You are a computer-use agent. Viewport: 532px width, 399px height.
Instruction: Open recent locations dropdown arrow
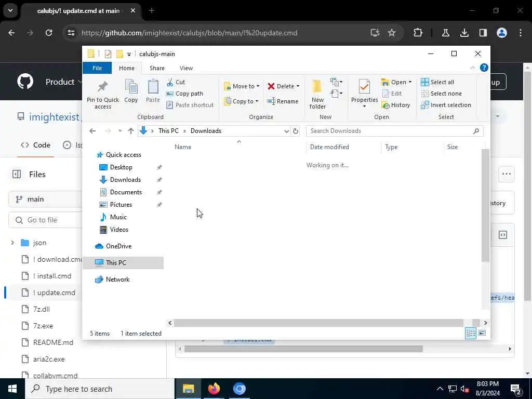pos(120,131)
